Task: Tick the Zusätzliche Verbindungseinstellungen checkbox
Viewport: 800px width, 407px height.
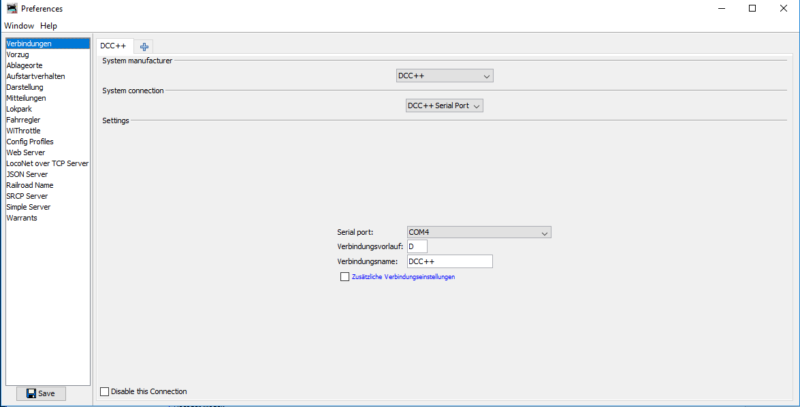Action: tap(344, 277)
